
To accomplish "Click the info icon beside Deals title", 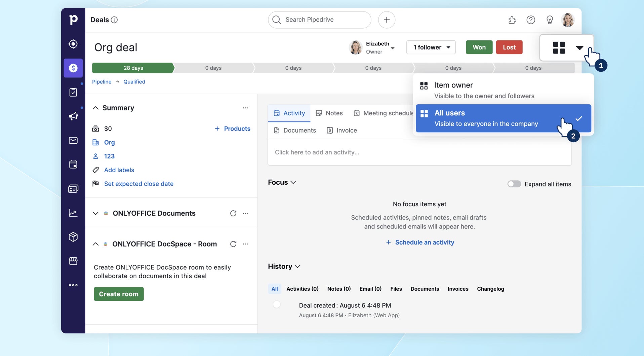I will click(114, 20).
